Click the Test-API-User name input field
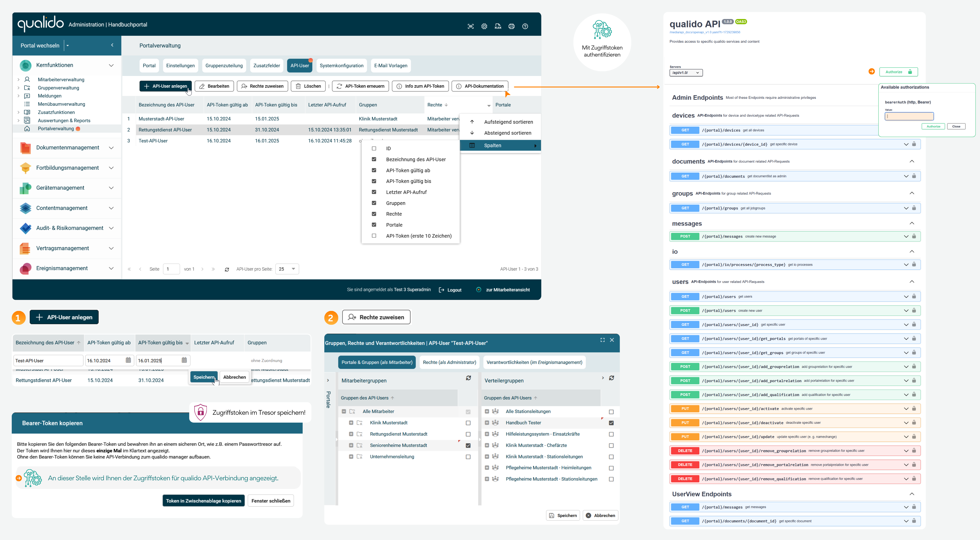 pyautogui.click(x=48, y=361)
